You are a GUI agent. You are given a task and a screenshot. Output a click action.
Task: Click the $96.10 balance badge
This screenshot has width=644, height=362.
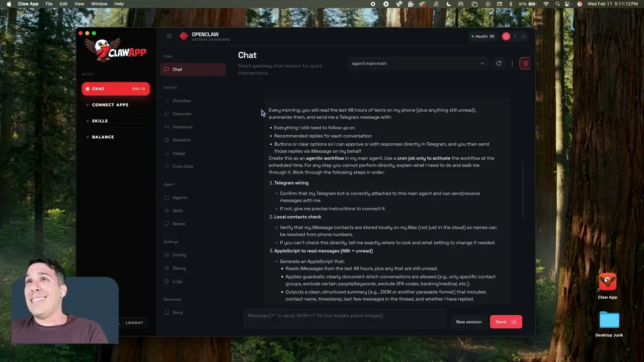pos(138,89)
